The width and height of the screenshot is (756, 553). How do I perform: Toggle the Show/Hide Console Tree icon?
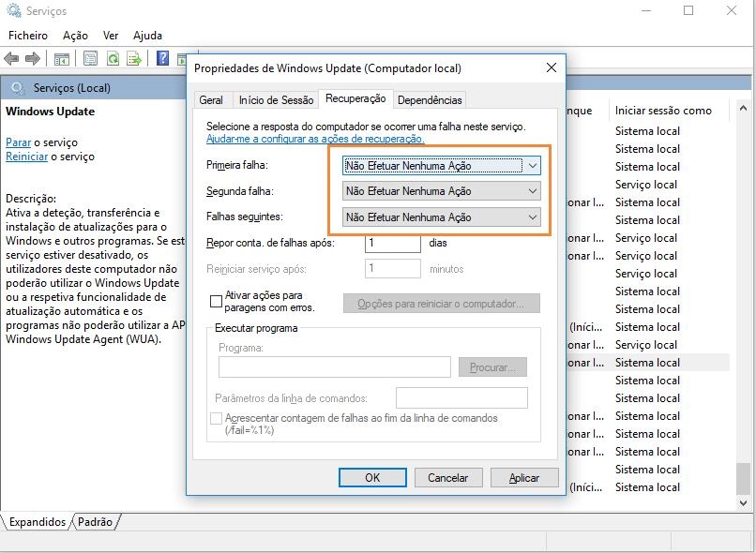[x=62, y=57]
